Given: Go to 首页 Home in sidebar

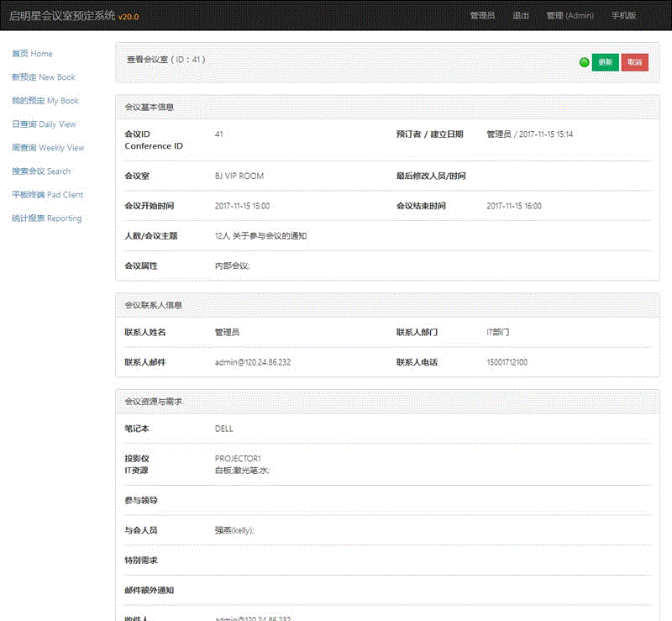Looking at the screenshot, I should [x=32, y=54].
